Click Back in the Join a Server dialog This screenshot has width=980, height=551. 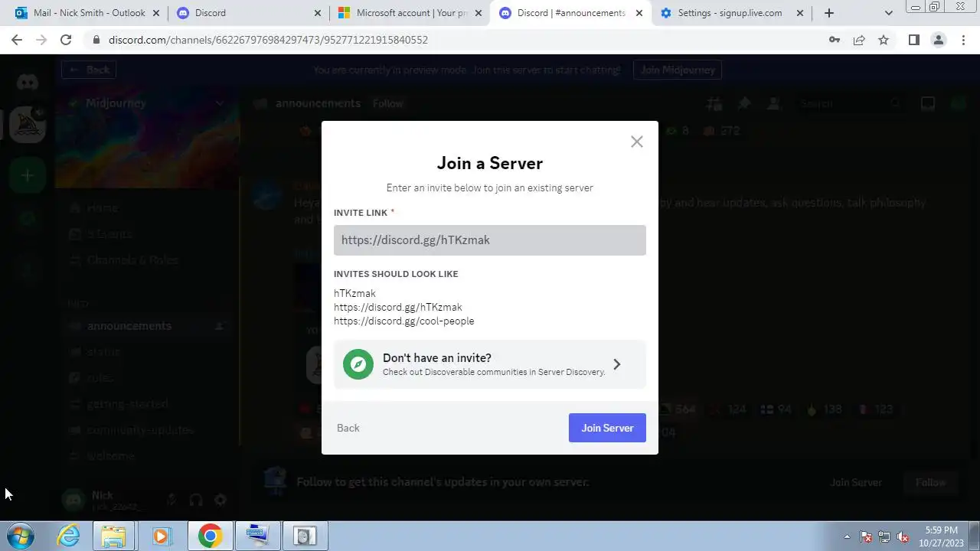pos(348,428)
